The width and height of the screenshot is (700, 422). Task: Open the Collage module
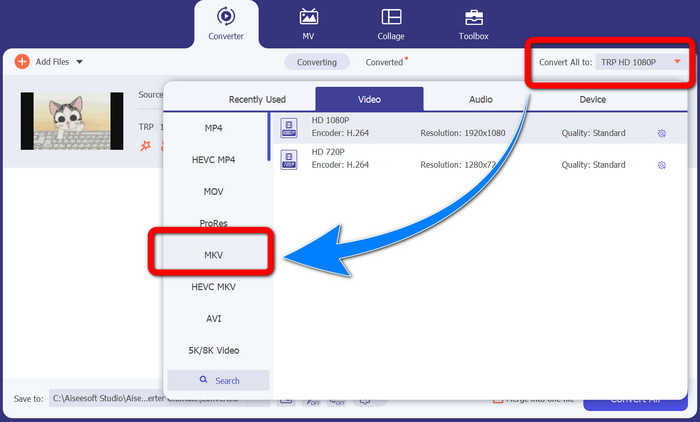tap(391, 24)
